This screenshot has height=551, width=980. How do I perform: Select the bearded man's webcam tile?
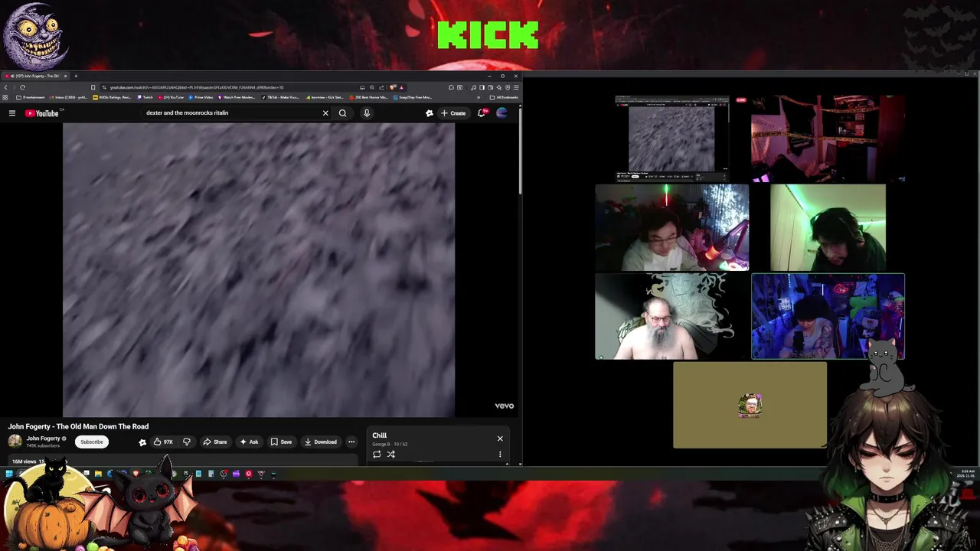pyautogui.click(x=672, y=317)
